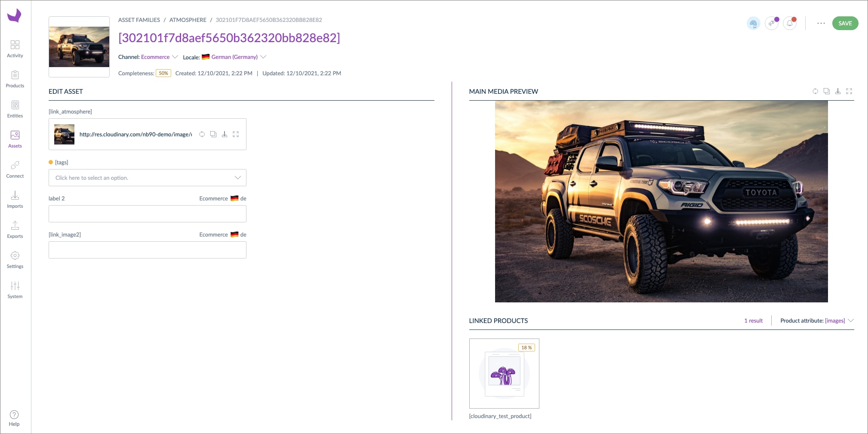Select the Assets sidebar item
Image resolution: width=868 pixels, height=434 pixels.
pos(15,139)
